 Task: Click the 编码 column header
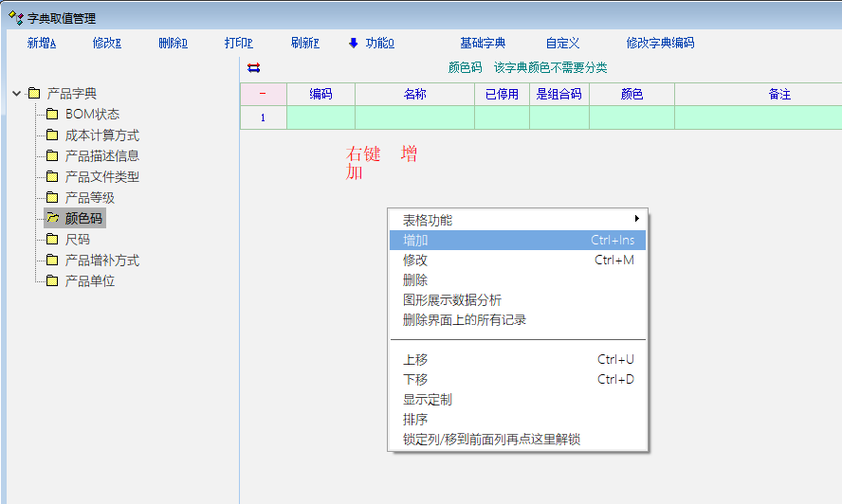pyautogui.click(x=321, y=94)
